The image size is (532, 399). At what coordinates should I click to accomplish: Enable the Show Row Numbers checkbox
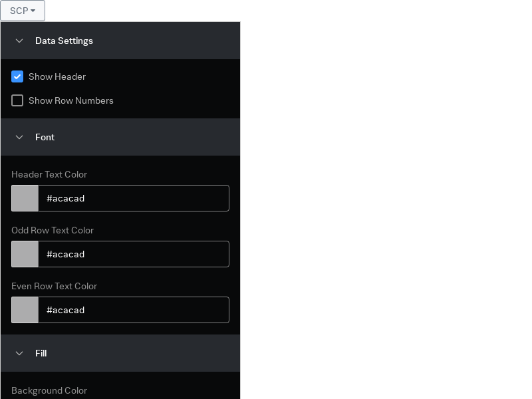(x=17, y=100)
